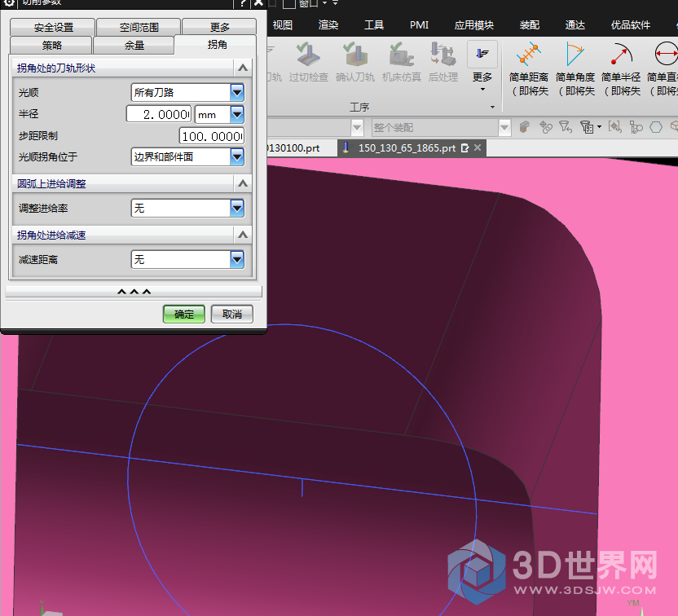Click the linked parts toolbar icon
The image size is (678, 616).
pyautogui.click(x=546, y=126)
